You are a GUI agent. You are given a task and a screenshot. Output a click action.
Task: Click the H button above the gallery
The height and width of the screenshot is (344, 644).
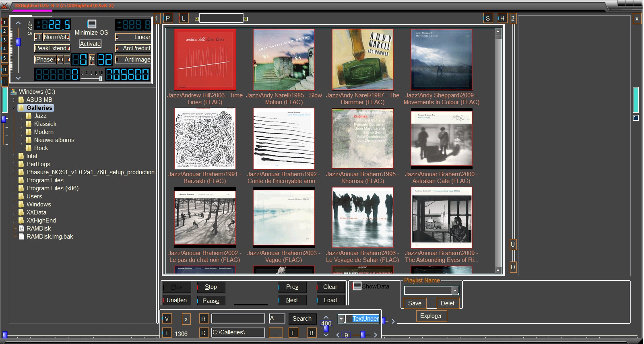(x=502, y=18)
